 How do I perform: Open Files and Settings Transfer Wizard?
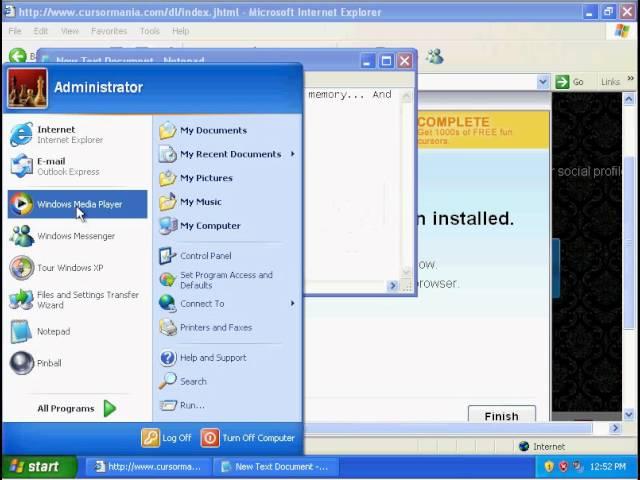[x=78, y=300]
